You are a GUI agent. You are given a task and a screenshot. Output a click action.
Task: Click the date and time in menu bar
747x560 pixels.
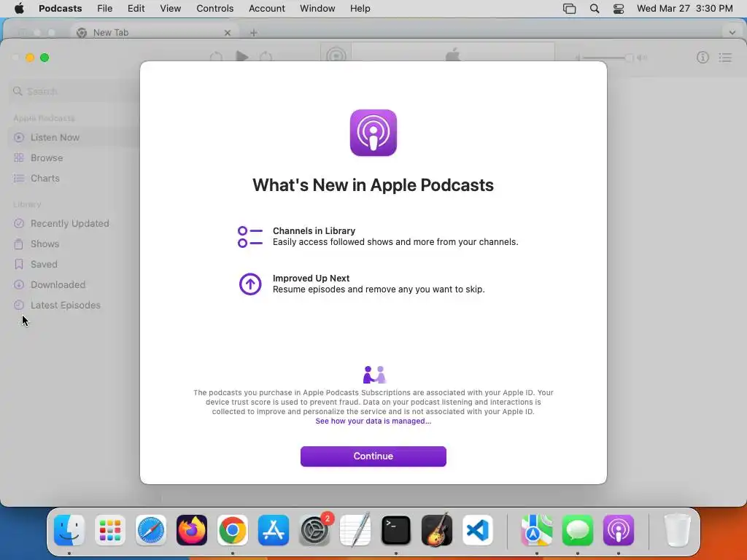[684, 9]
